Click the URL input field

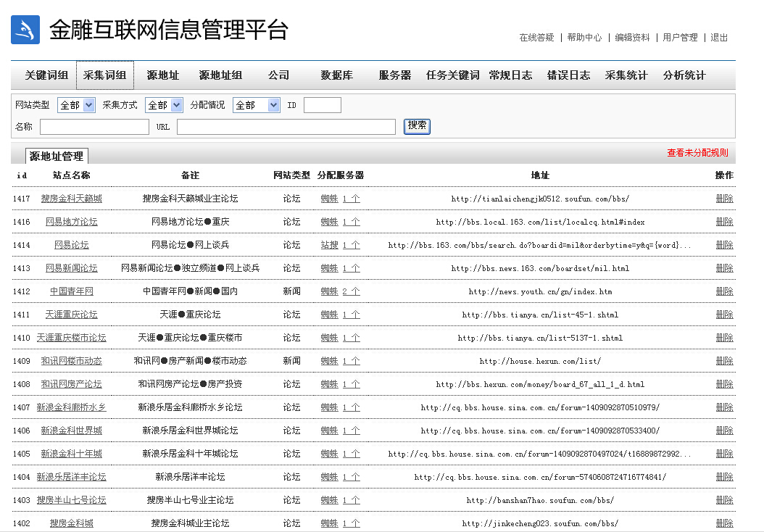[286, 127]
